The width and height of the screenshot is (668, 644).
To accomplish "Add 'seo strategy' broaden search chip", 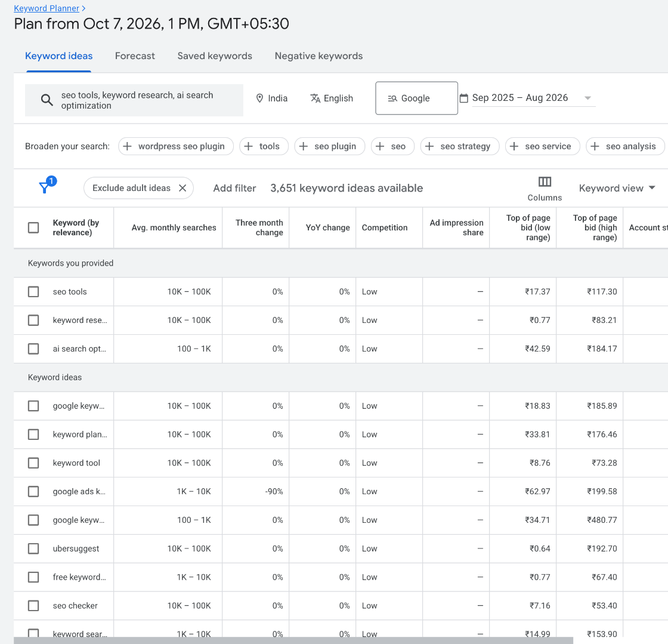I will (x=460, y=146).
